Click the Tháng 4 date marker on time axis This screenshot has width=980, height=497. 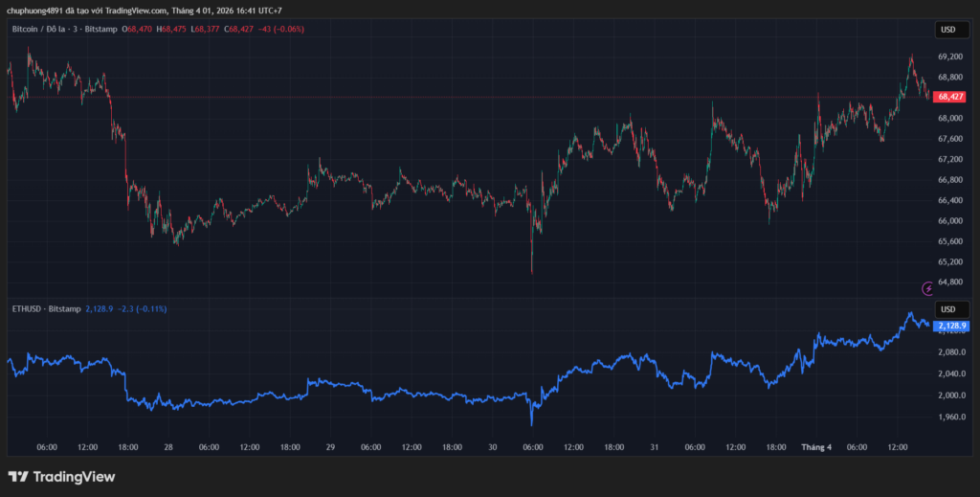coord(816,447)
